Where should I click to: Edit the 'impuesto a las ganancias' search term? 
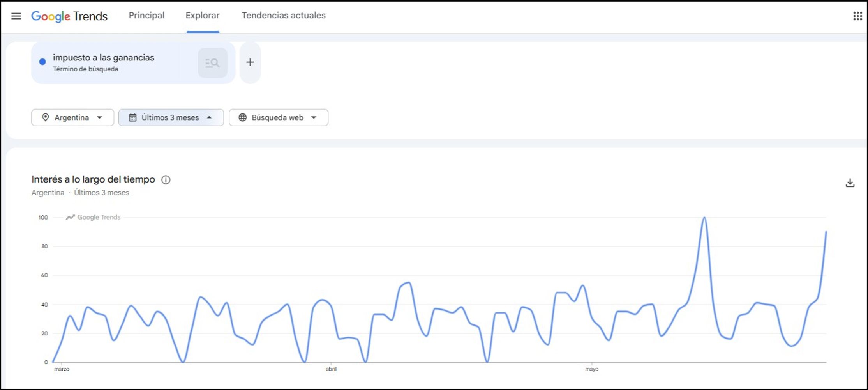[104, 58]
